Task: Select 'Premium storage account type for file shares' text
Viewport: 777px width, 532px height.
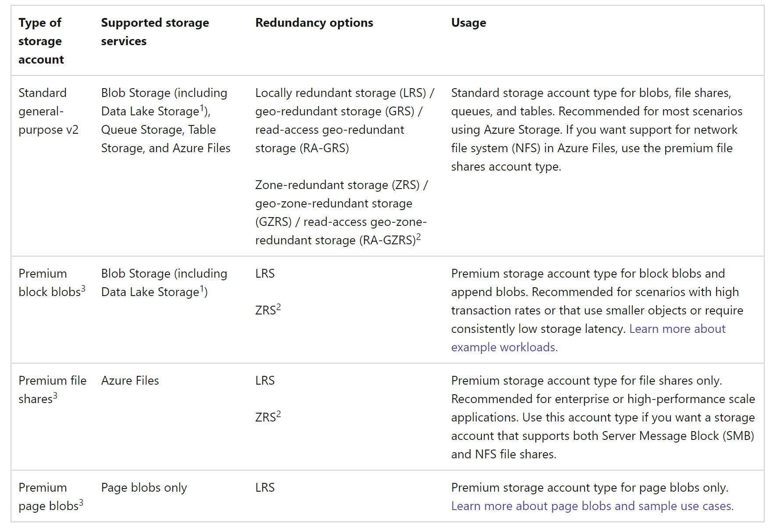Action: [603, 418]
